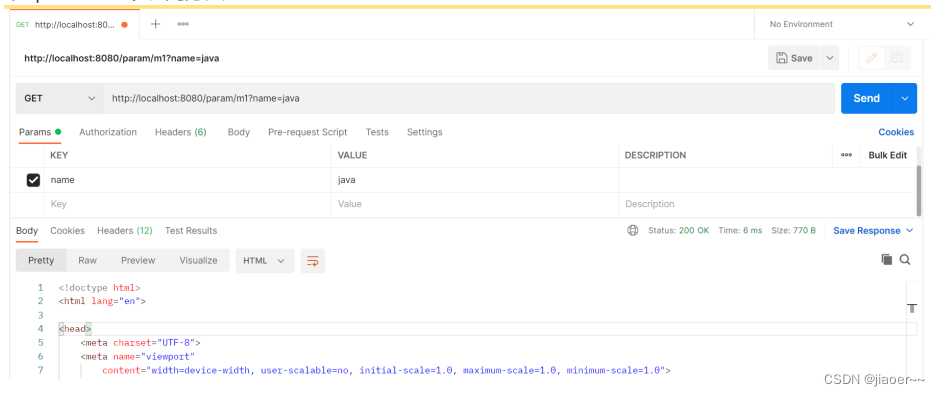This screenshot has height=396, width=940.
Task: Select the Pretty view
Action: tap(41, 261)
